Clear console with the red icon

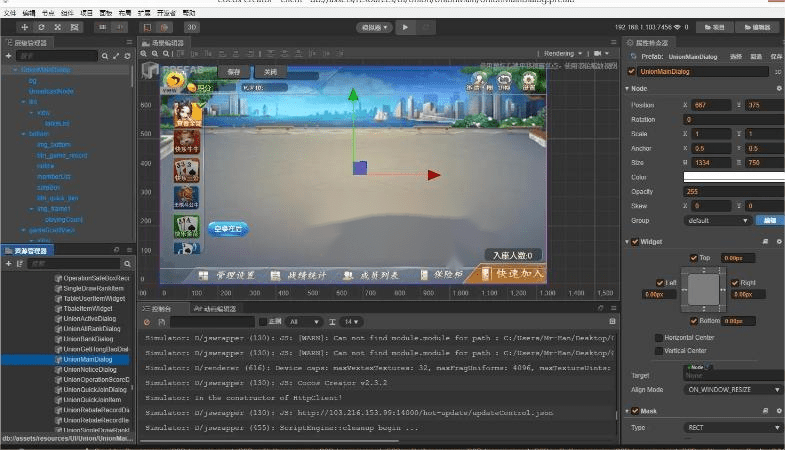coord(147,322)
